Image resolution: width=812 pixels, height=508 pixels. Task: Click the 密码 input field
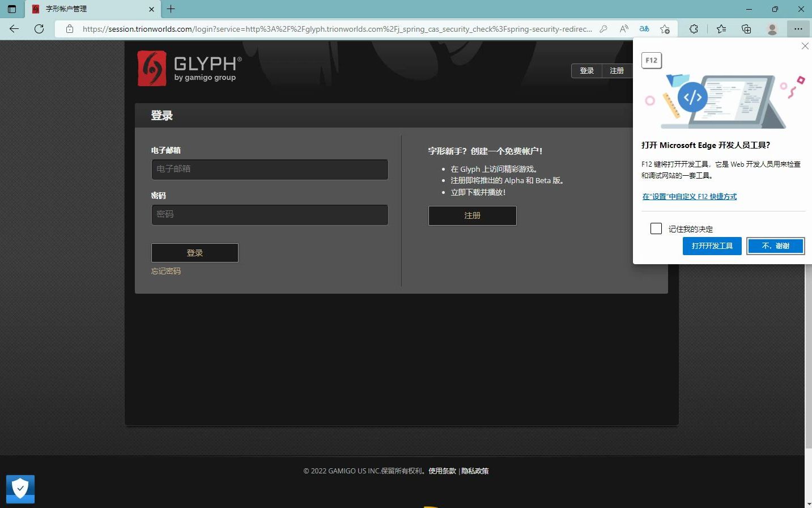pyautogui.click(x=270, y=215)
